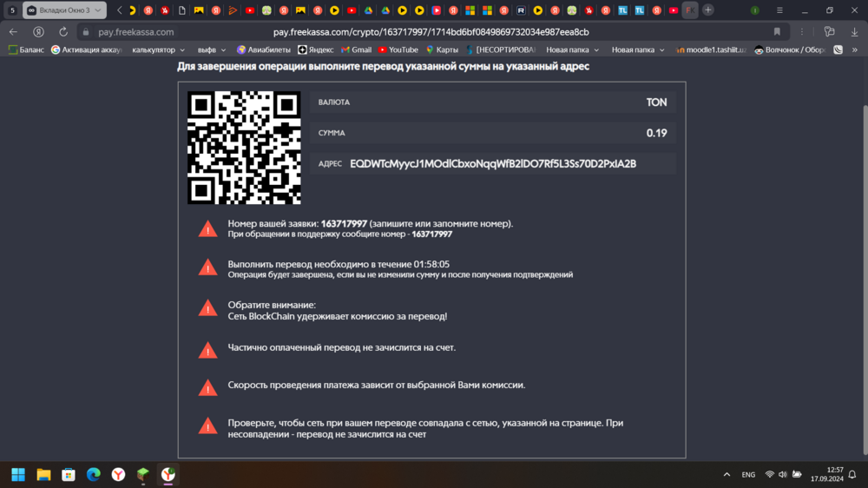
Task: Open the notifications bell icon
Action: tap(852, 475)
